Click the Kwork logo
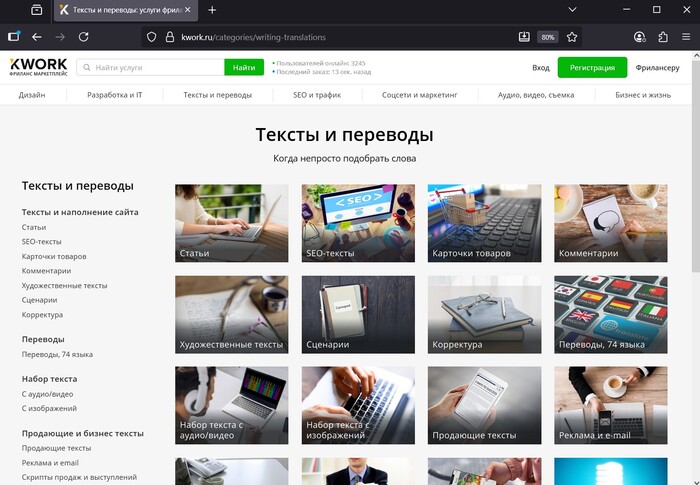Image resolution: width=700 pixels, height=485 pixels. tap(38, 67)
